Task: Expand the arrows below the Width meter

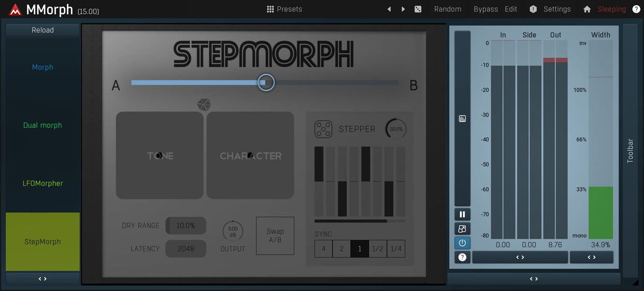Action: point(591,257)
